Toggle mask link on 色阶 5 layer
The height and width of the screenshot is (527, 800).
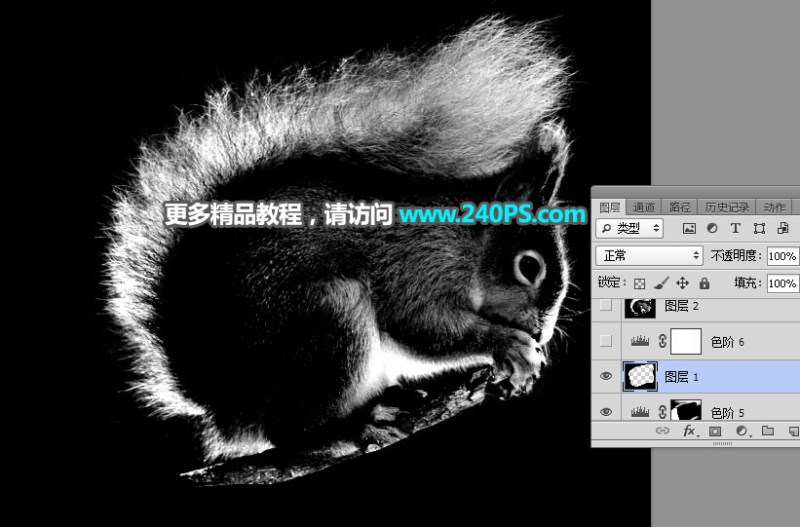[x=662, y=412]
